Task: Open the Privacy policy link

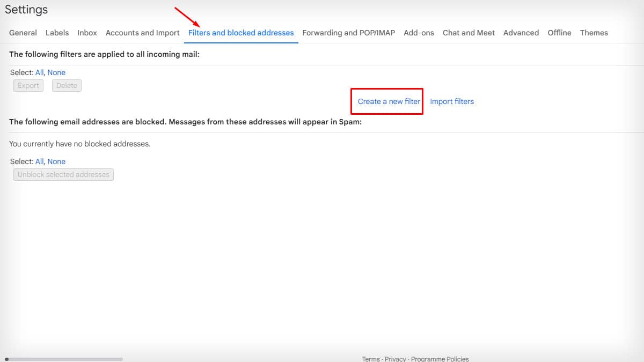Action: (395, 358)
